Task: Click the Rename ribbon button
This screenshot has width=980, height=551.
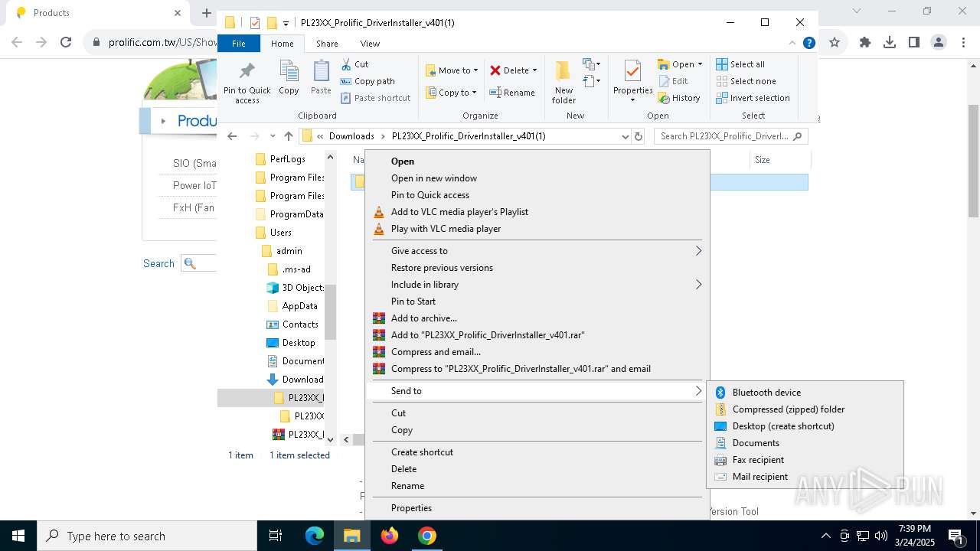Action: [512, 93]
